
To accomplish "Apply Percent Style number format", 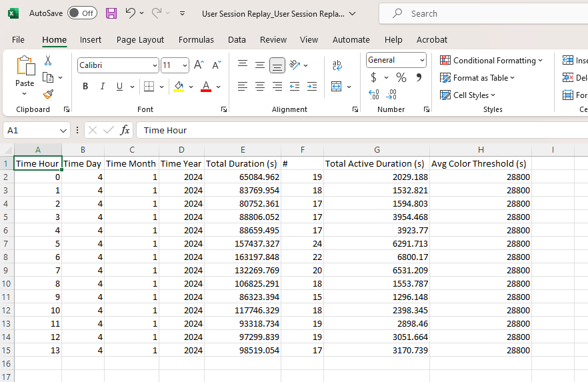I will [x=401, y=78].
